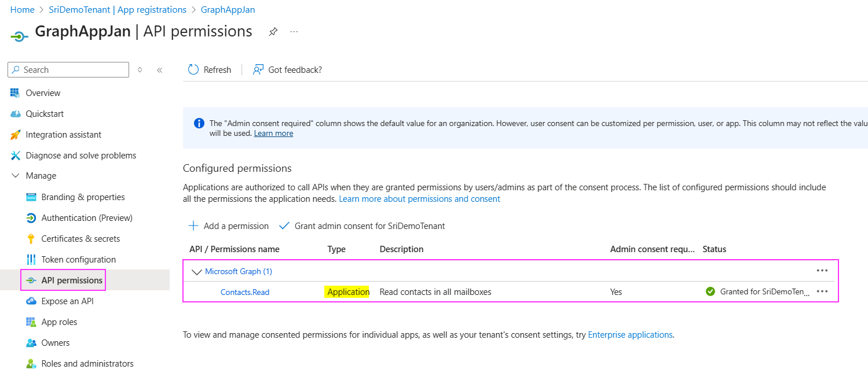Click Grant admin consent for SriDemoTenant
The height and width of the screenshot is (373, 868).
point(362,226)
